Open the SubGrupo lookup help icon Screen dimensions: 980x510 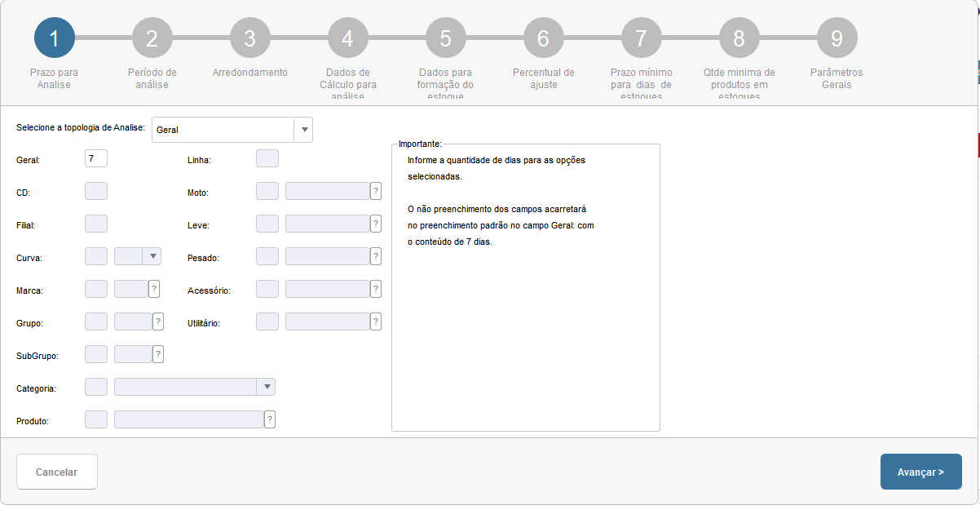pos(158,354)
